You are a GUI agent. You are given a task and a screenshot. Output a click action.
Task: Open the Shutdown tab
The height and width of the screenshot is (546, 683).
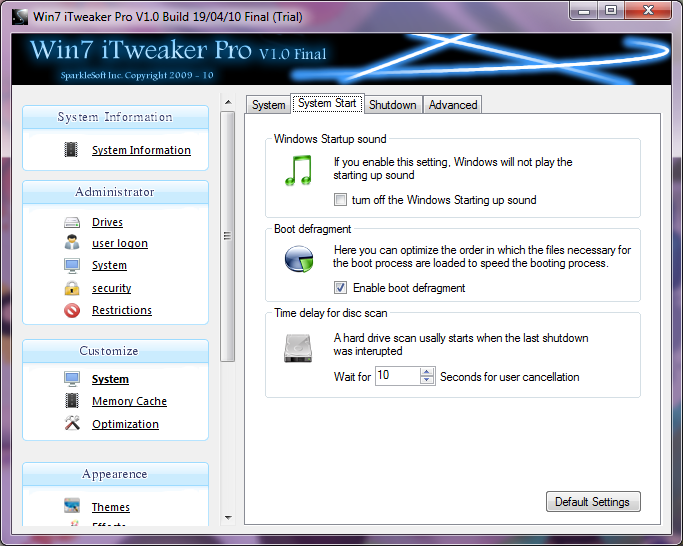click(392, 105)
